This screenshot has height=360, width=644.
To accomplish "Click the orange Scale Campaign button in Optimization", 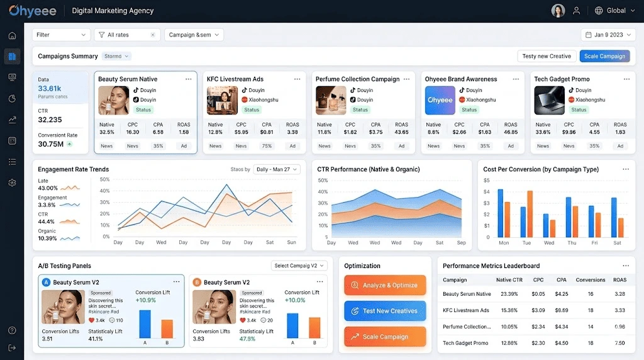I will [385, 337].
